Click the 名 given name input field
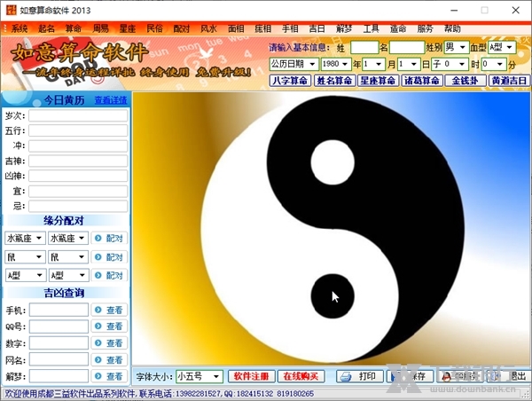This screenshot has height=401, width=532. click(407, 47)
